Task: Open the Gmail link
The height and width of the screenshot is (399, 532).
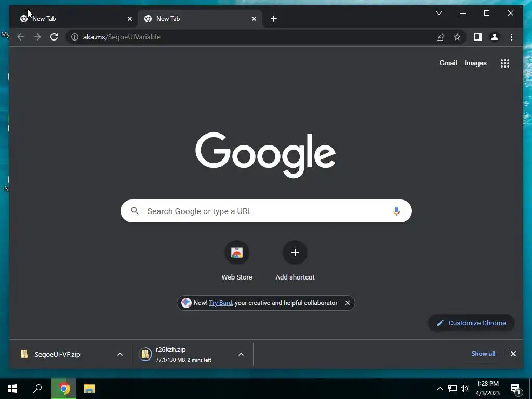Action: (x=448, y=63)
